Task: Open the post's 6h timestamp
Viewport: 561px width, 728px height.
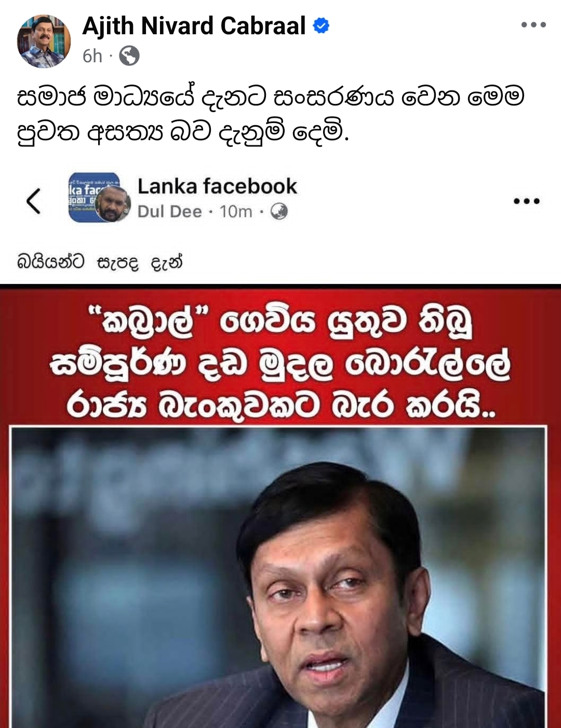Action: [x=92, y=56]
